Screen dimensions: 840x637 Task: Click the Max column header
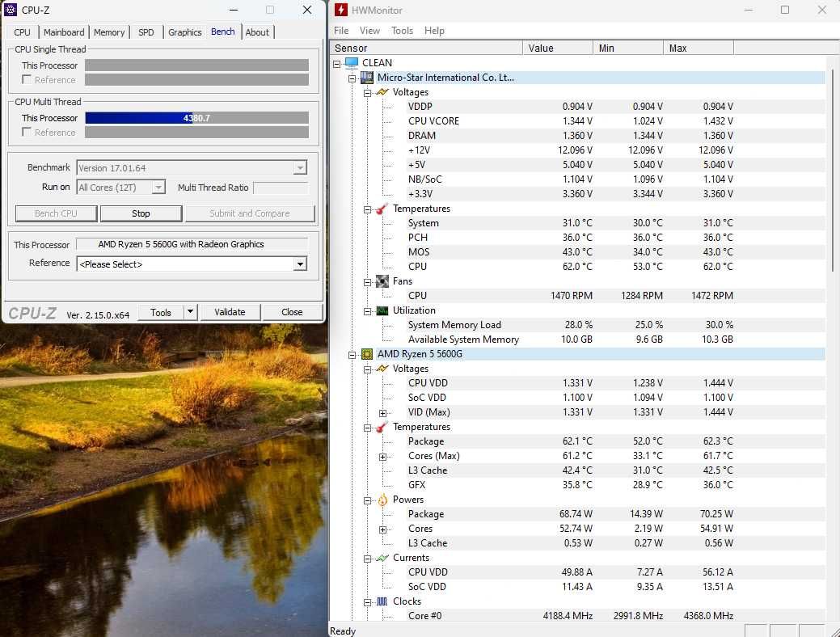699,48
